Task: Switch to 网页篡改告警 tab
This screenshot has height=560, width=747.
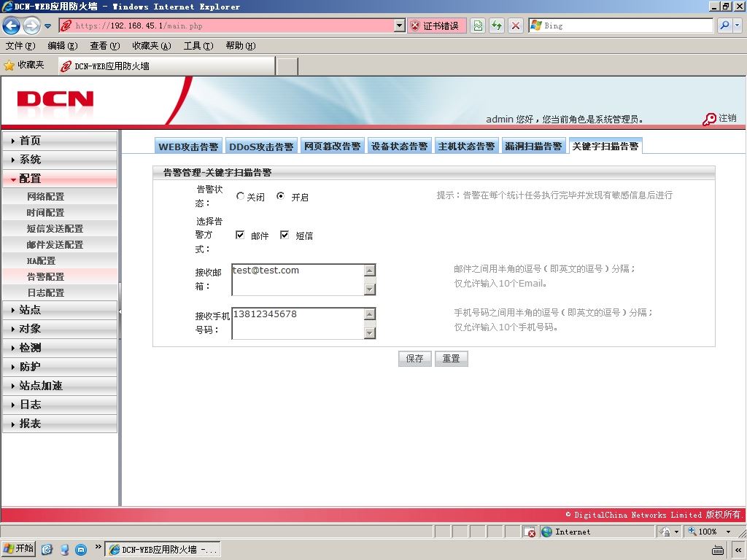Action: (x=332, y=146)
